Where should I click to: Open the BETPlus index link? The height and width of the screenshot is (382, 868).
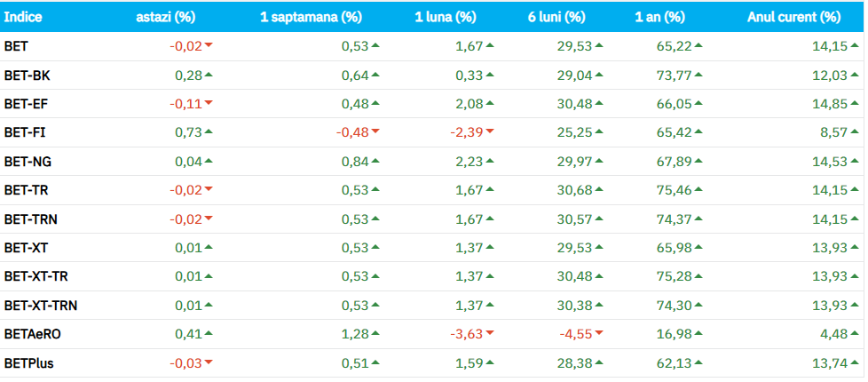pyautogui.click(x=28, y=362)
